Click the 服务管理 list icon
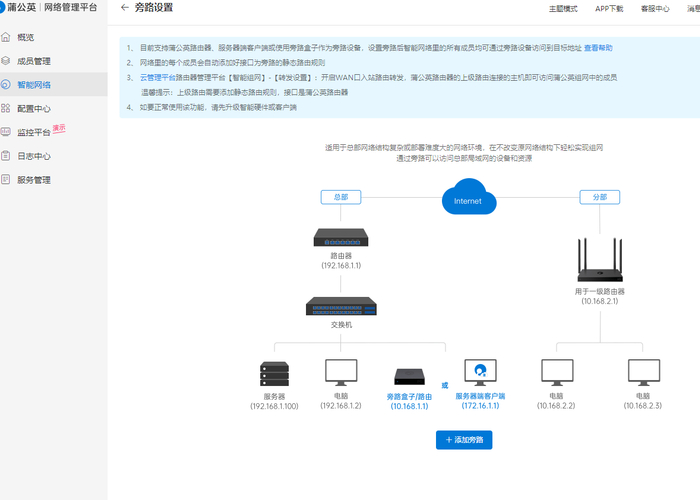700x500 pixels. (x=5, y=179)
